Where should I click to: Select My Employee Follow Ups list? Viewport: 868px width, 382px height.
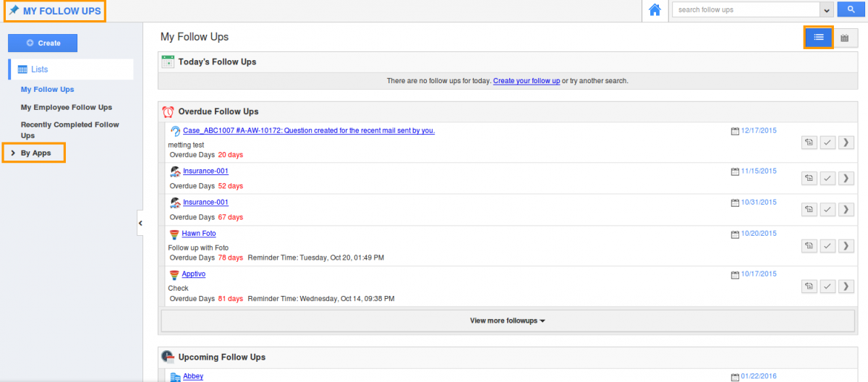click(66, 107)
